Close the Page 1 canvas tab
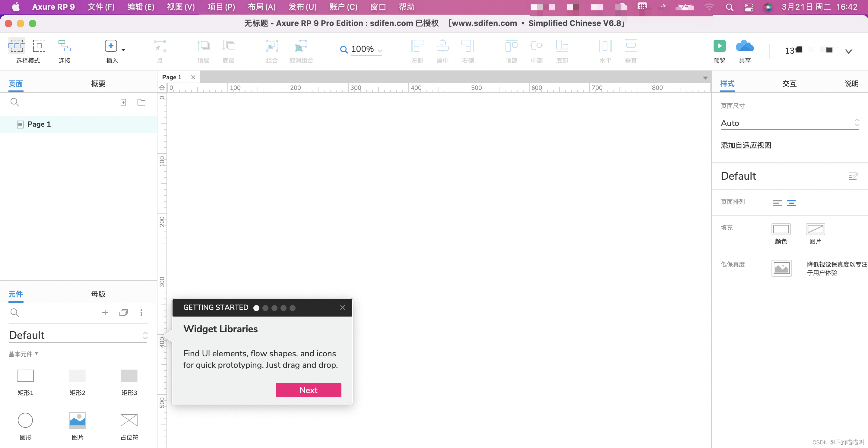This screenshot has height=448, width=868. point(193,77)
